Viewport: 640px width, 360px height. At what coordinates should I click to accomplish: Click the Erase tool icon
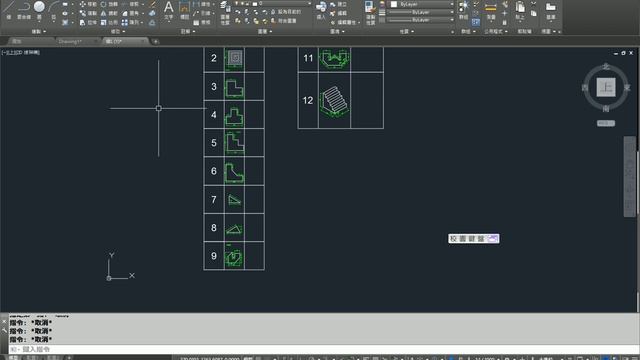point(152,4)
